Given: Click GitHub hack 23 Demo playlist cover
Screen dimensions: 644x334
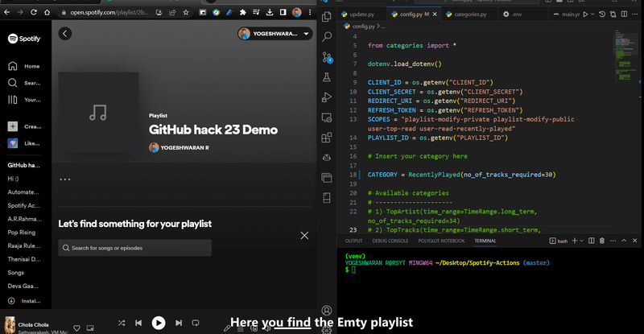Looking at the screenshot, I should click(x=98, y=113).
